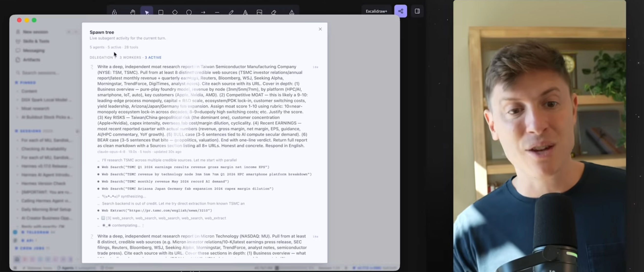Open the pinned Moat research session
The width and height of the screenshot is (644, 272).
(x=35, y=109)
